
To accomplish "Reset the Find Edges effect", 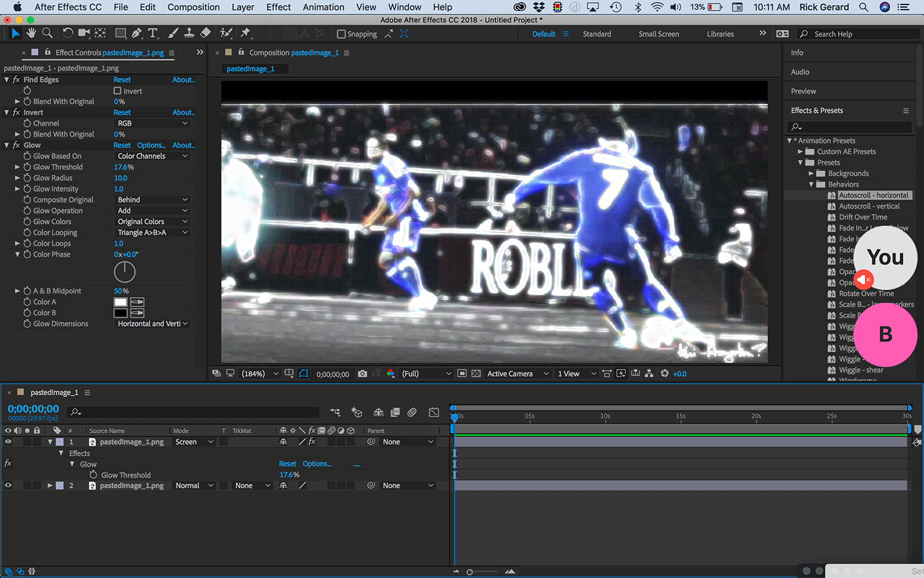I will pyautogui.click(x=122, y=80).
